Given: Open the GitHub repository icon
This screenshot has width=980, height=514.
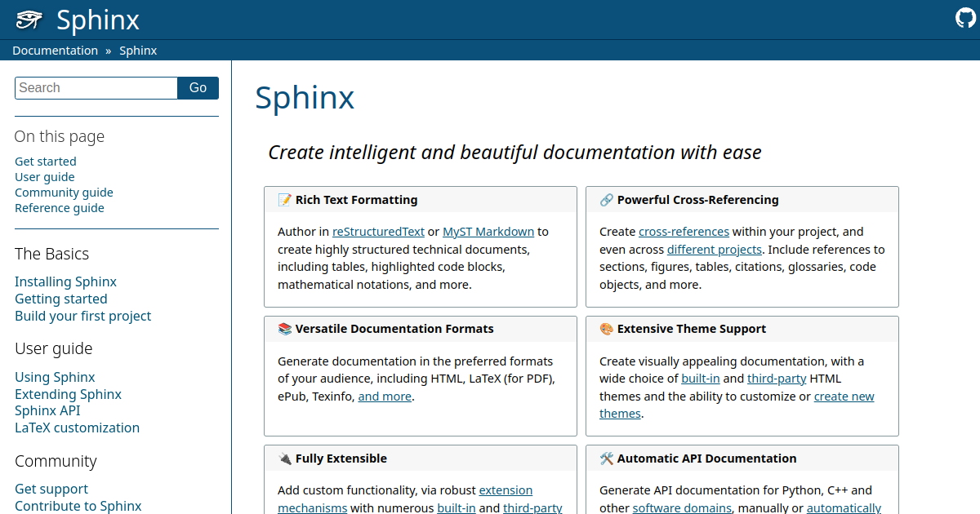Looking at the screenshot, I should tap(965, 18).
